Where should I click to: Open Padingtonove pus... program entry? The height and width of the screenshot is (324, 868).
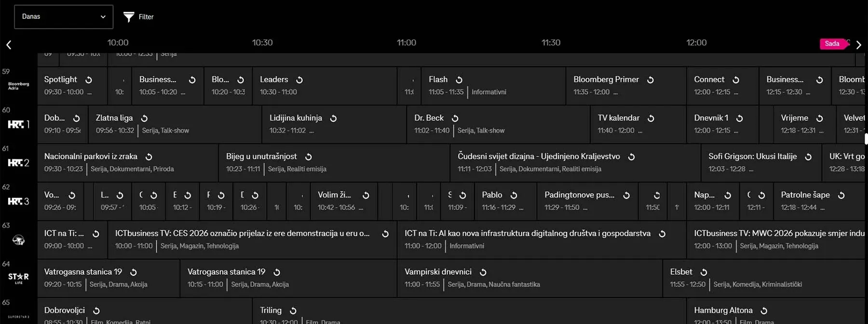[x=587, y=201]
